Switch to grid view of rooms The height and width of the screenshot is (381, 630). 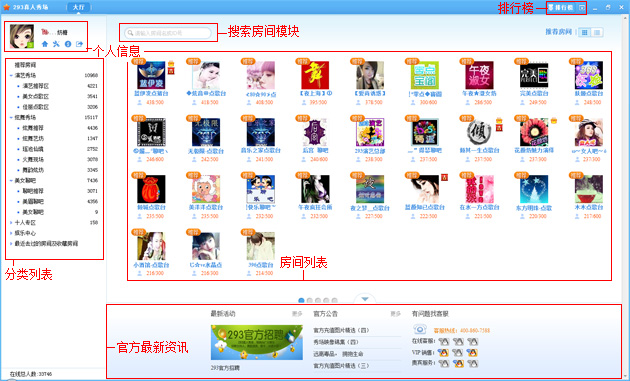click(x=585, y=32)
